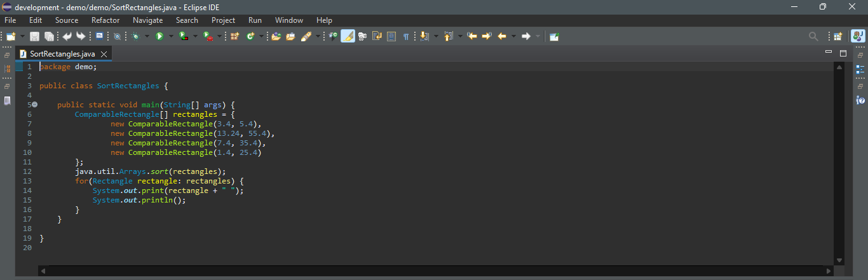Save the current file with the Save icon
The height and width of the screenshot is (280, 868).
click(x=34, y=36)
